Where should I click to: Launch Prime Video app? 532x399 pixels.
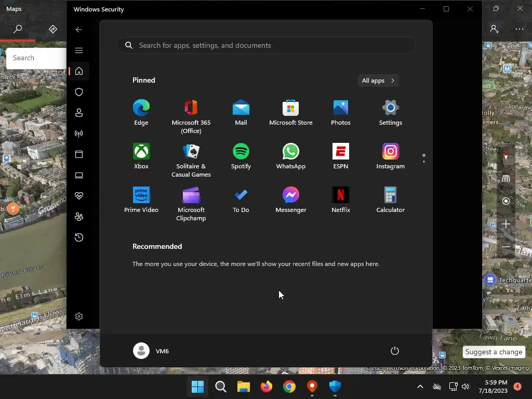point(141,200)
